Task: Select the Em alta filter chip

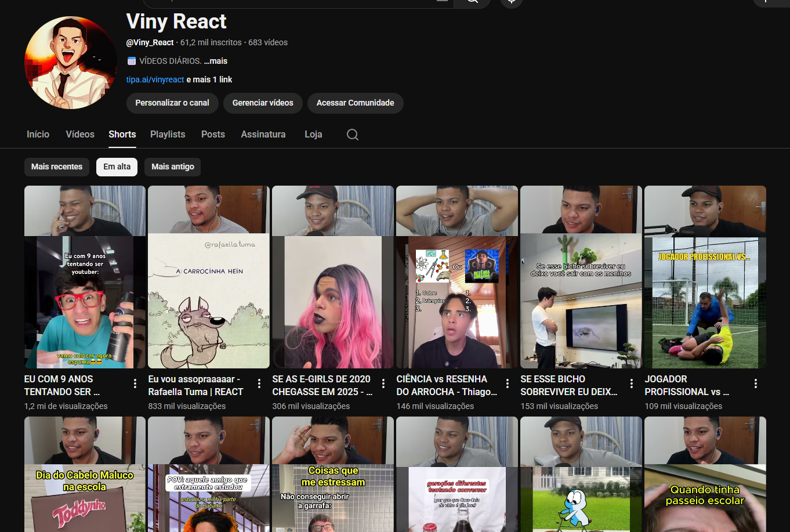Action: 117,167
